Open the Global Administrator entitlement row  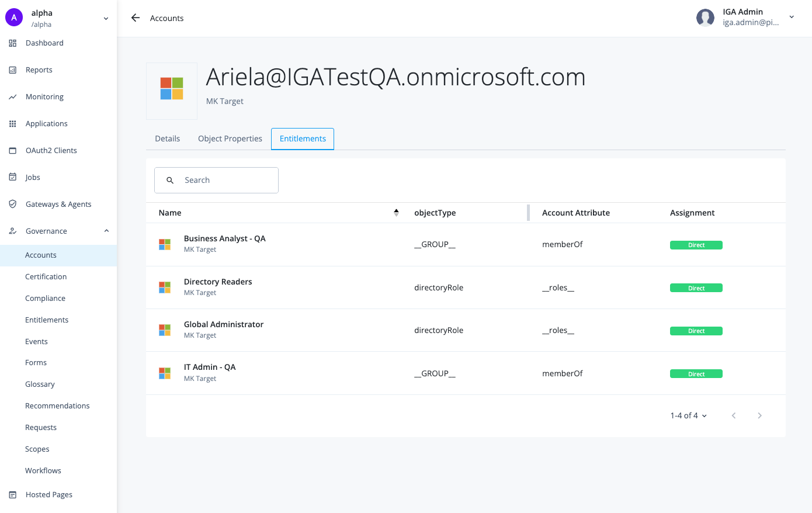pos(223,324)
